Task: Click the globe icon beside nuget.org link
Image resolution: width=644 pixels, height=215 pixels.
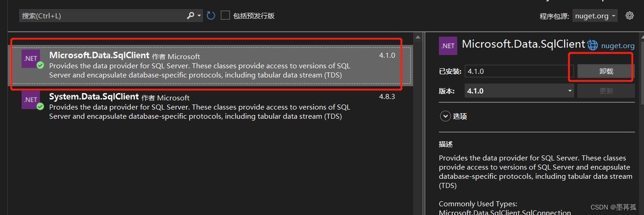Action: click(x=592, y=45)
